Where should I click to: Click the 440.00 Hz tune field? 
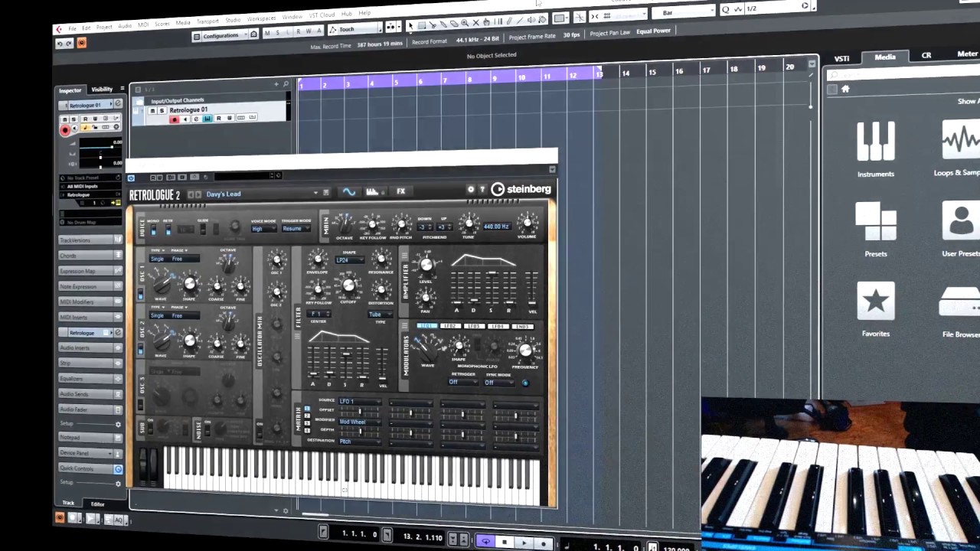pyautogui.click(x=496, y=227)
